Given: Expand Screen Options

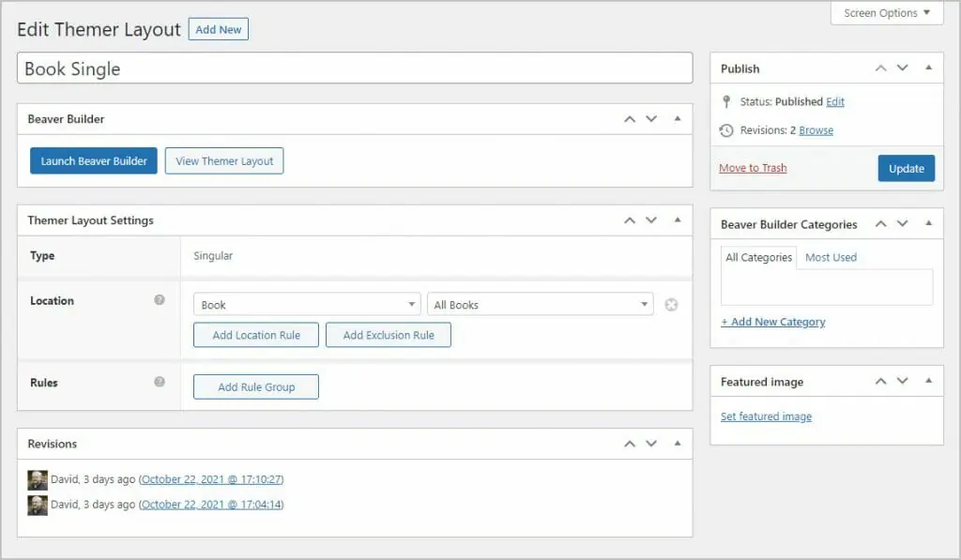Looking at the screenshot, I should (x=887, y=13).
